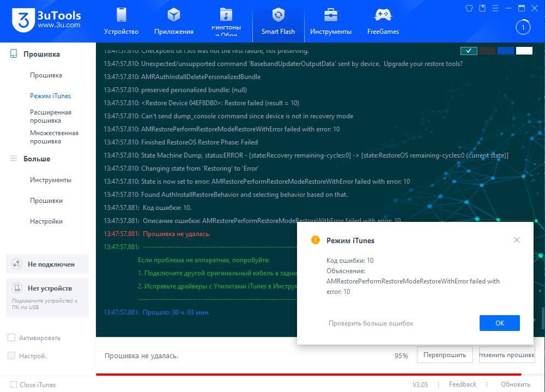Click the Нет устройств device icon

pos(17,288)
